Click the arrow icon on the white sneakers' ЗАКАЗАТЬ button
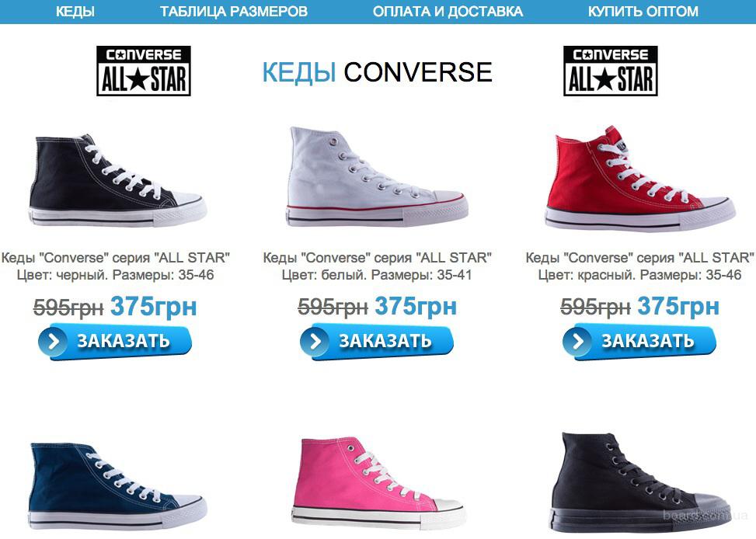756x539 pixels. [315, 341]
